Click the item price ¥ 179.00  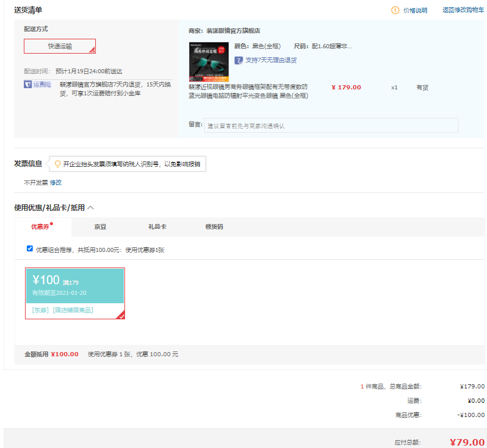click(x=346, y=88)
